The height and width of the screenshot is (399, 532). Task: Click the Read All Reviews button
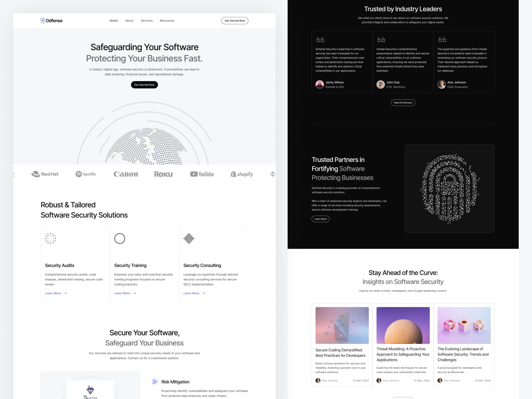[403, 103]
